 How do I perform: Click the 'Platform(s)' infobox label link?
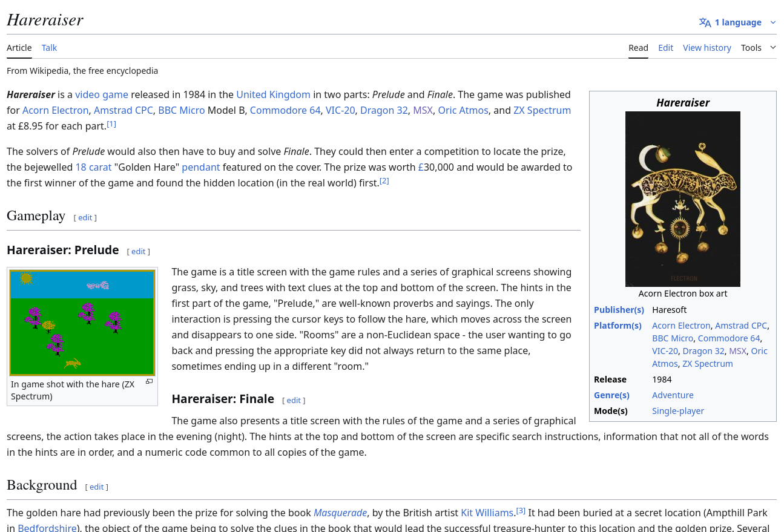pyautogui.click(x=618, y=326)
